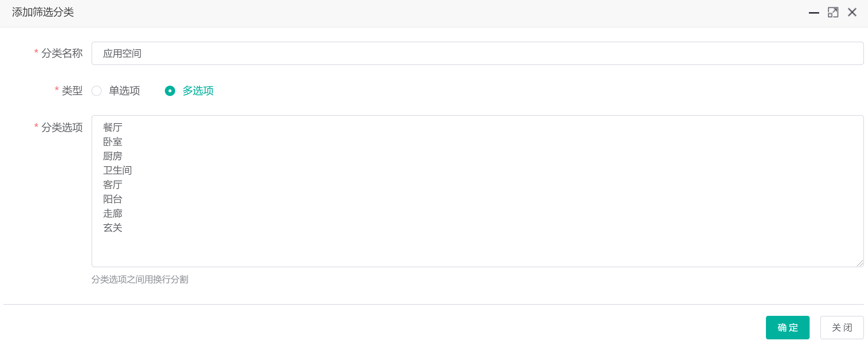Image resolution: width=868 pixels, height=357 pixels.
Task: Click the 添加筛选分类 dialog title
Action: coord(43,13)
